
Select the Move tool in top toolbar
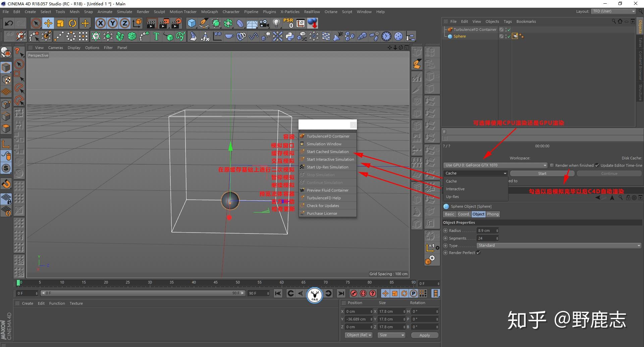48,23
